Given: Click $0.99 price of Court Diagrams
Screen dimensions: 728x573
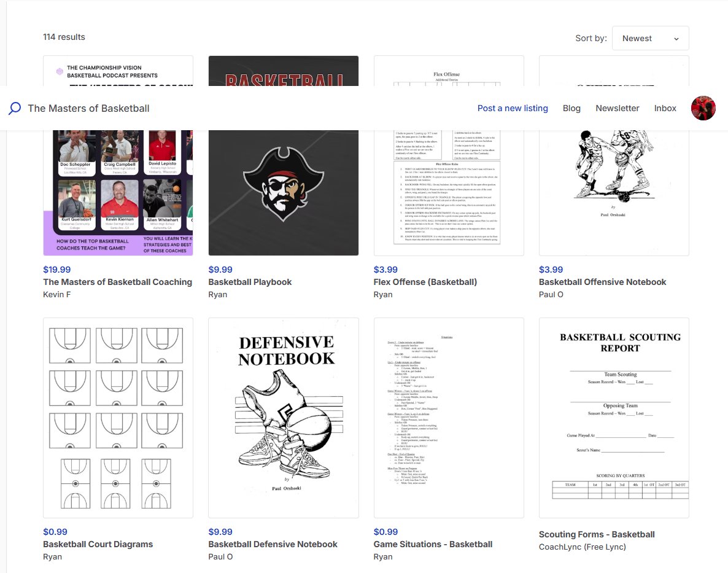Looking at the screenshot, I should click(x=55, y=532).
